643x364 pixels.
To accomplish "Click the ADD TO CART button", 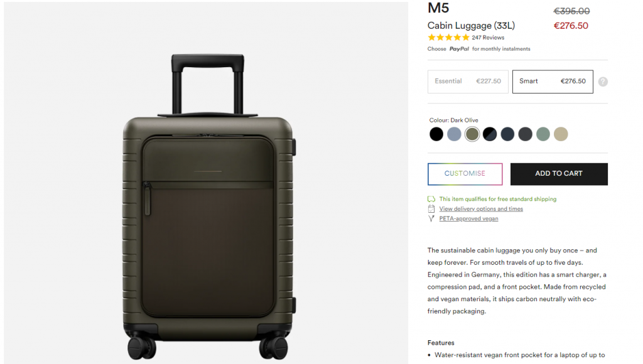I will [x=559, y=174].
